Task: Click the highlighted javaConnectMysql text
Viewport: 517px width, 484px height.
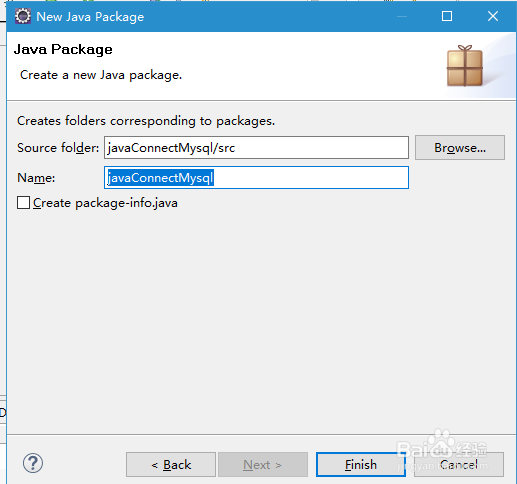Action: click(160, 178)
